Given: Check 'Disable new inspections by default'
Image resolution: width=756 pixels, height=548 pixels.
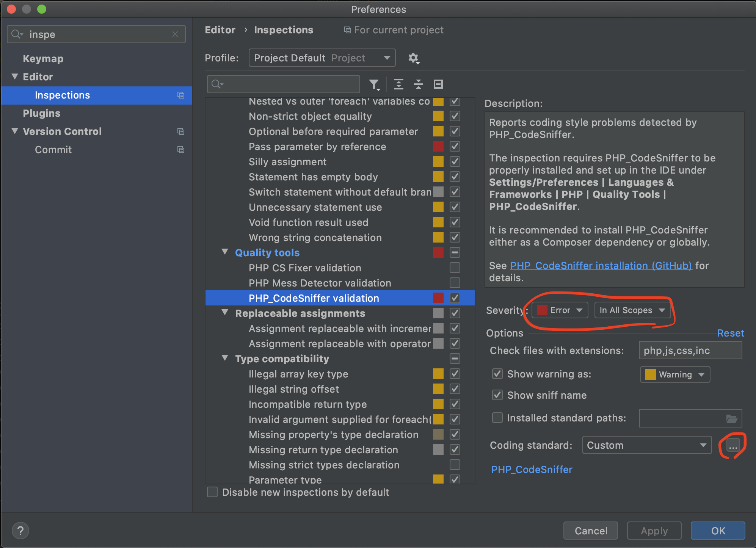Looking at the screenshot, I should click(212, 492).
